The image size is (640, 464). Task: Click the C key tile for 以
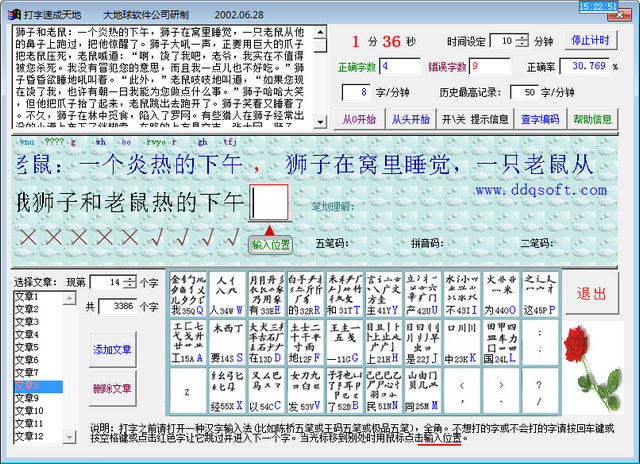266,390
